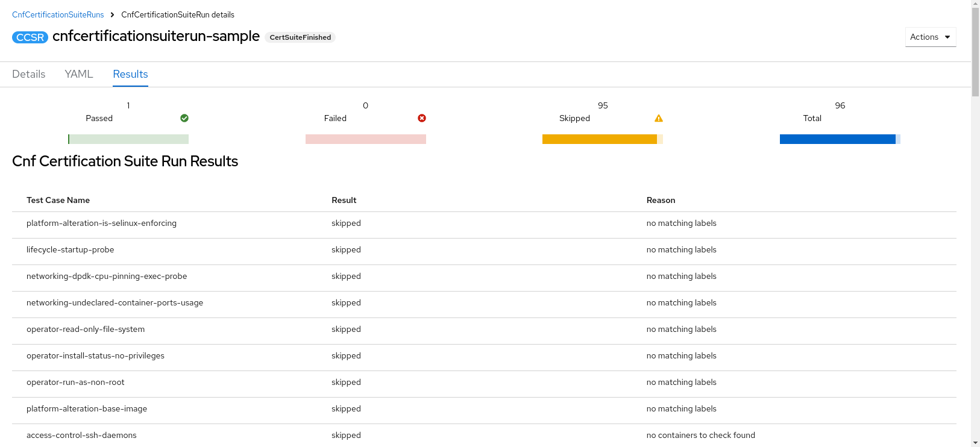Select networking-dpdk-cpu-pinning-exec-probe test case
This screenshot has height=447, width=980.
tap(107, 276)
